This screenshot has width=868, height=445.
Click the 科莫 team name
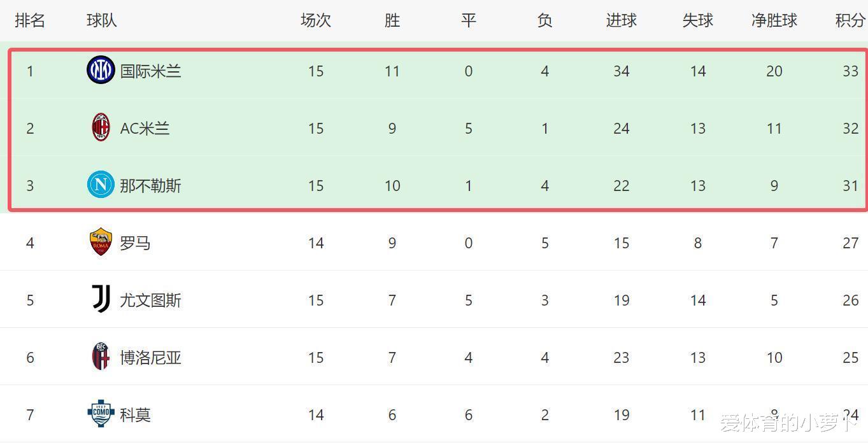point(136,414)
